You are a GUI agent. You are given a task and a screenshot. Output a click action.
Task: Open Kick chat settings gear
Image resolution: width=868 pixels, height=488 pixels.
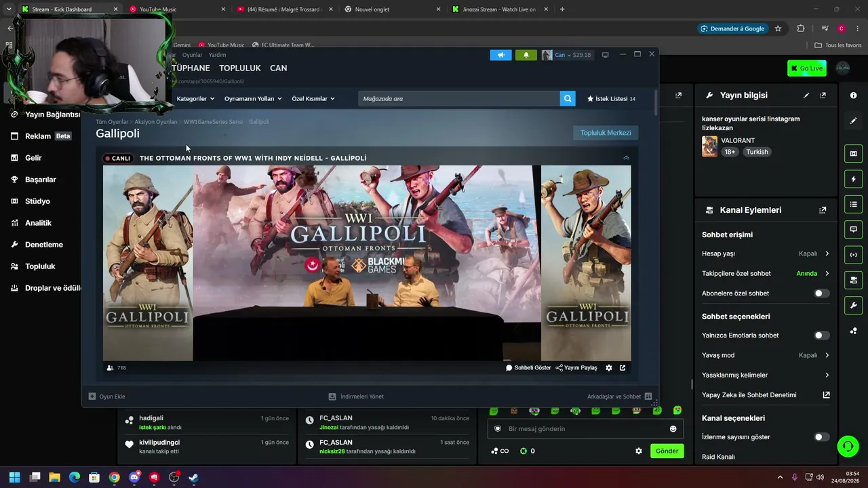tap(639, 451)
